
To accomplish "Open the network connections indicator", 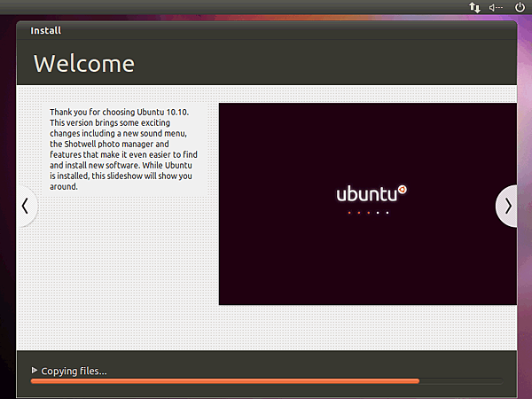I will point(474,7).
